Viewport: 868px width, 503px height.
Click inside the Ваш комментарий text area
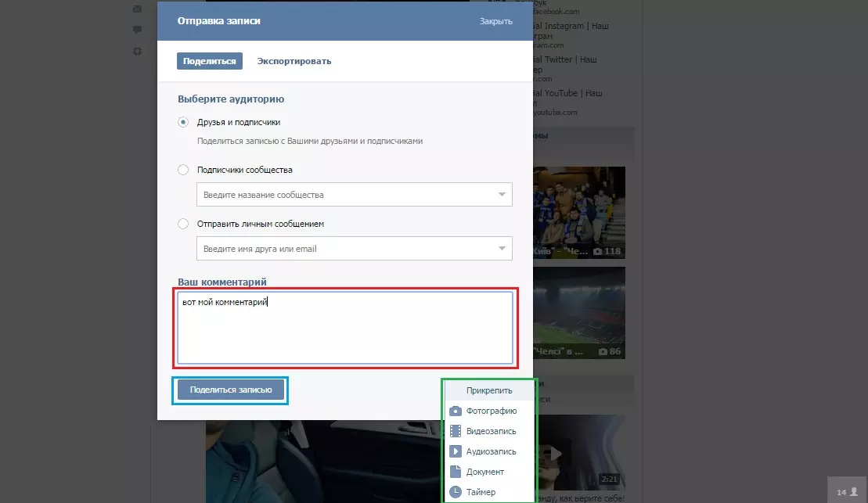coord(344,329)
